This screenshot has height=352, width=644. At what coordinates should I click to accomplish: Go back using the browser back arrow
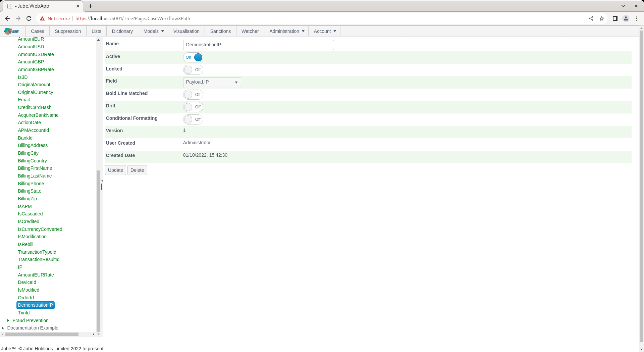[x=7, y=18]
